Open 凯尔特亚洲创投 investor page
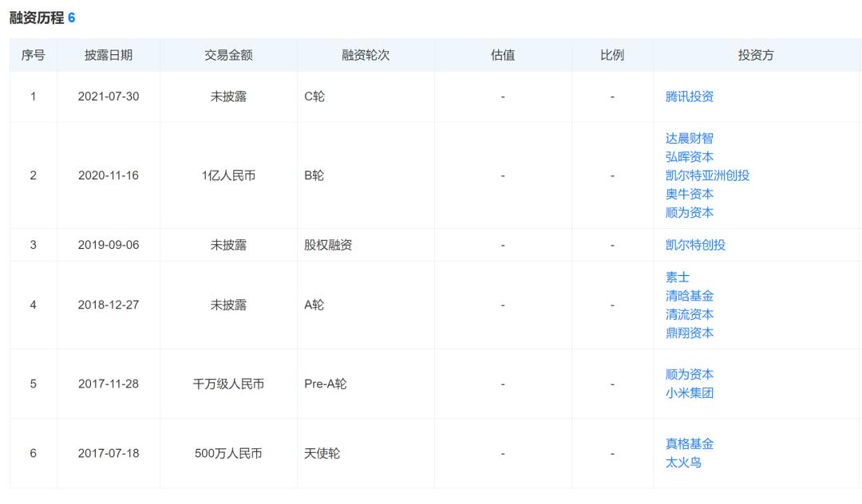862x504 pixels. [x=707, y=175]
